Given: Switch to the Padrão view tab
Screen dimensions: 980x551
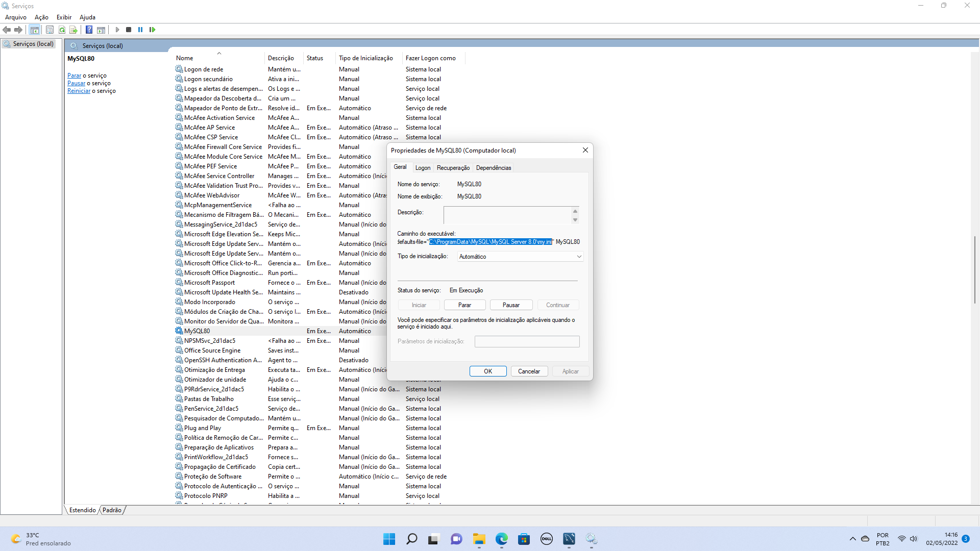Looking at the screenshot, I should point(112,510).
